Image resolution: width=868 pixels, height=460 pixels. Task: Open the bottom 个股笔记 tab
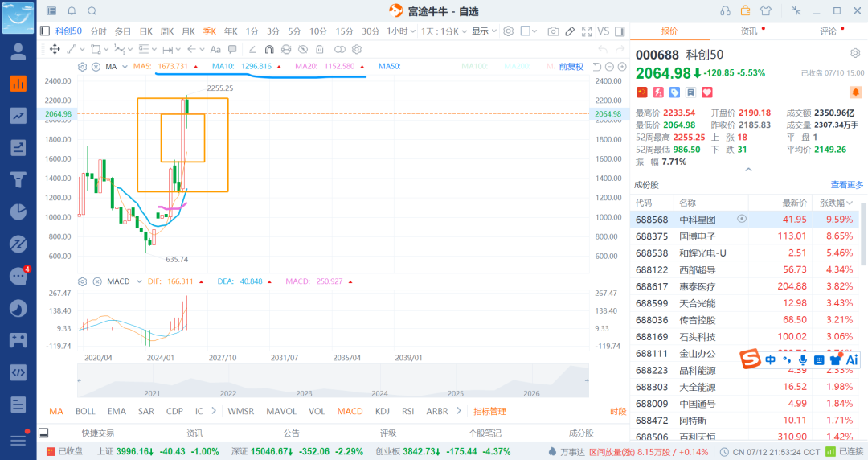[x=485, y=433]
